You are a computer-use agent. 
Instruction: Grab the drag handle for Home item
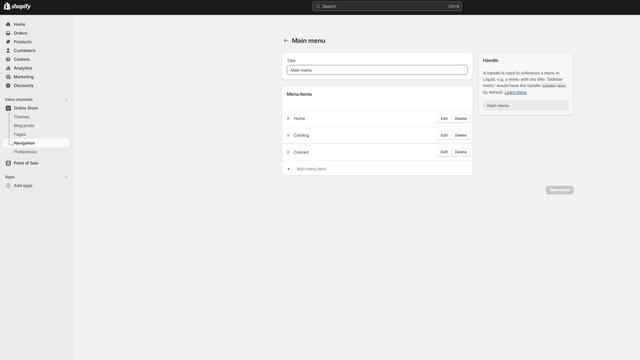[288, 118]
